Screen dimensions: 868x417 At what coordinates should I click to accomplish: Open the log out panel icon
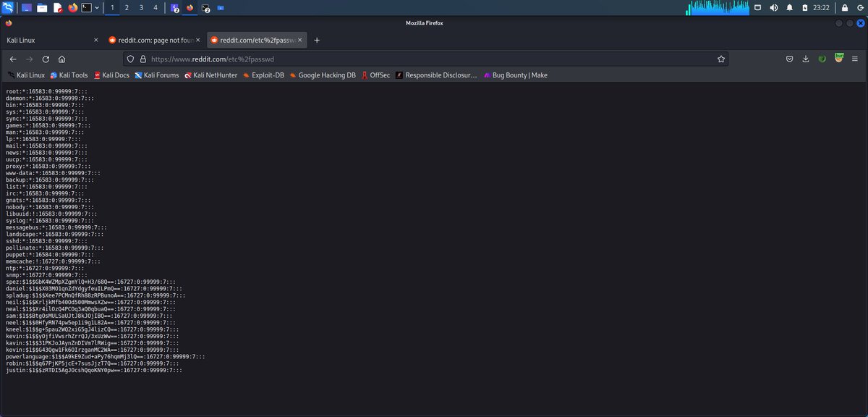pyautogui.click(x=859, y=8)
